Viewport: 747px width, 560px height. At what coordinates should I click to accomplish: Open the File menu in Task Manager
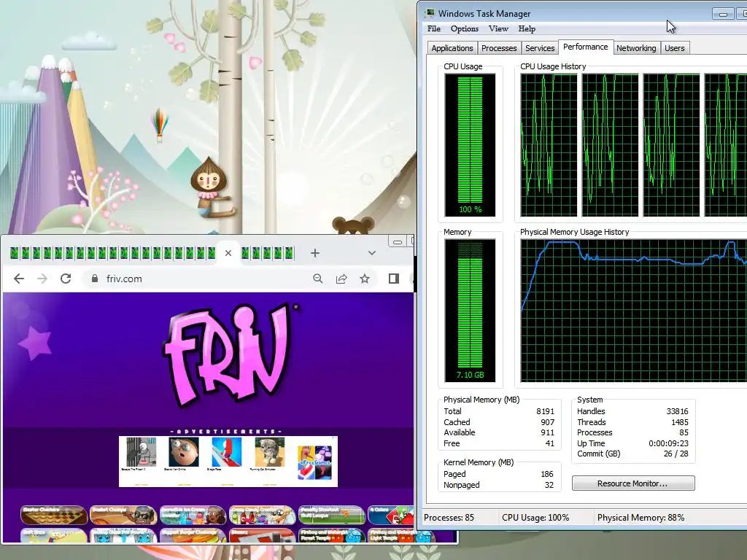(x=433, y=28)
